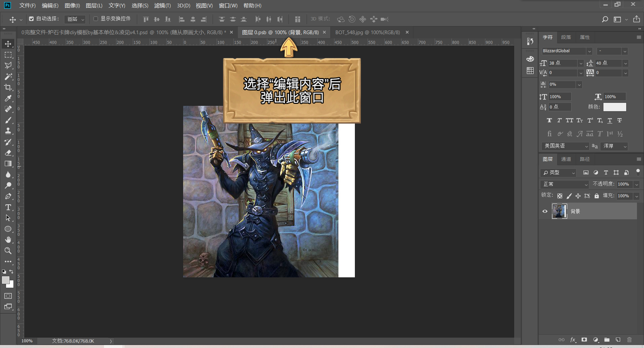Viewport: 644px width, 348px height.
Task: Open the 类型 layer filter dropdown
Action: pyautogui.click(x=558, y=172)
